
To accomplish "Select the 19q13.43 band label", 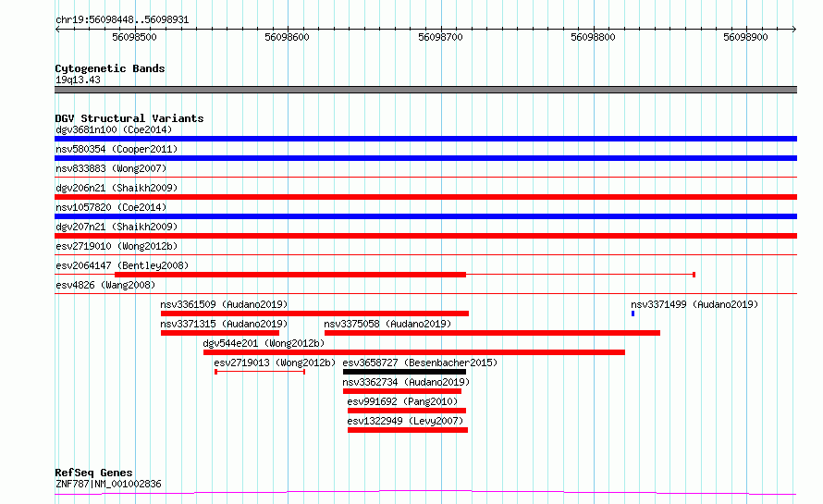I will 78,80.
